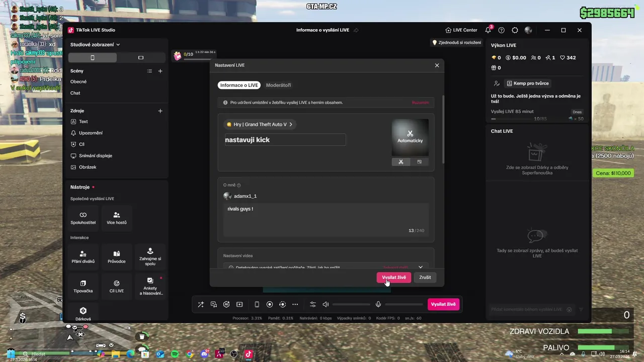Image resolution: width=644 pixels, height=362 pixels.
Task: Change the Hry | Grand Theft Auto V category
Action: tap(260, 124)
